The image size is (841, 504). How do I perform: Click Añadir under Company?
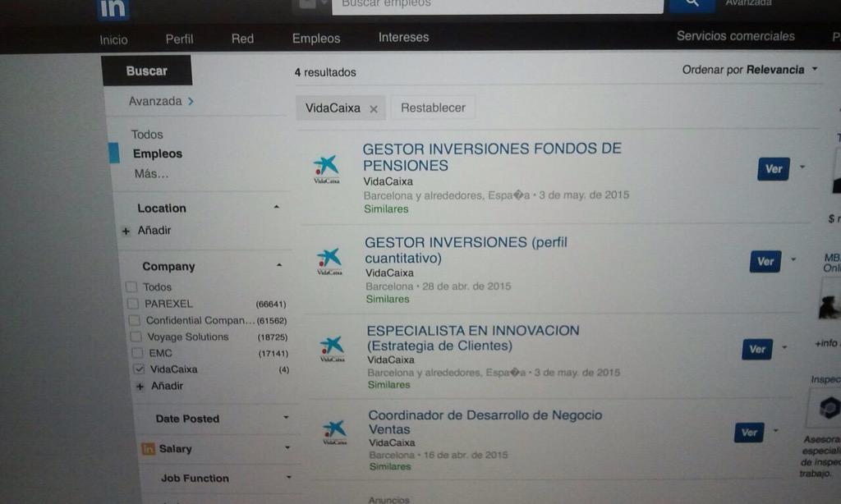(167, 386)
